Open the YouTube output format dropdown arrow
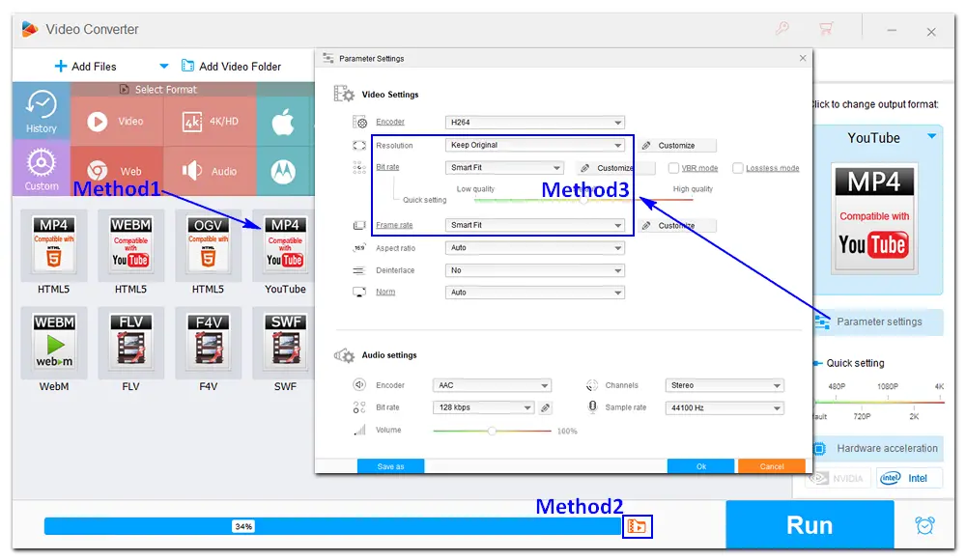Screen dimensions: 966x560 coord(931,136)
